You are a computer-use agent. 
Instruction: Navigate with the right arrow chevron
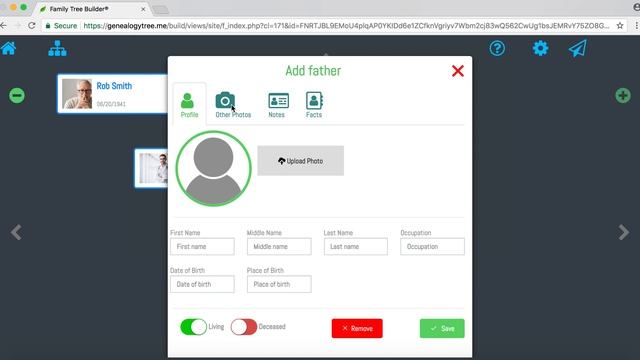click(x=623, y=232)
